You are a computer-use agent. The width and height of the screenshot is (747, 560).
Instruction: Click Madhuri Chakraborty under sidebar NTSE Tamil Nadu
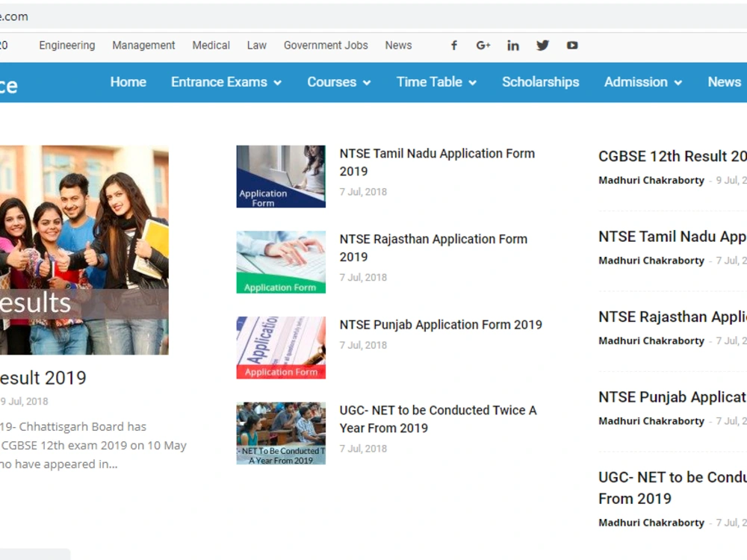651,261
